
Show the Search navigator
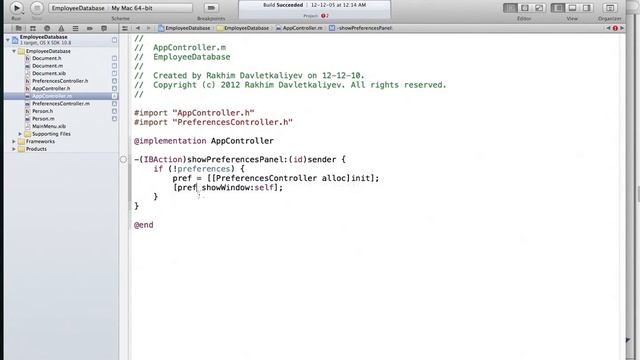click(47, 28)
